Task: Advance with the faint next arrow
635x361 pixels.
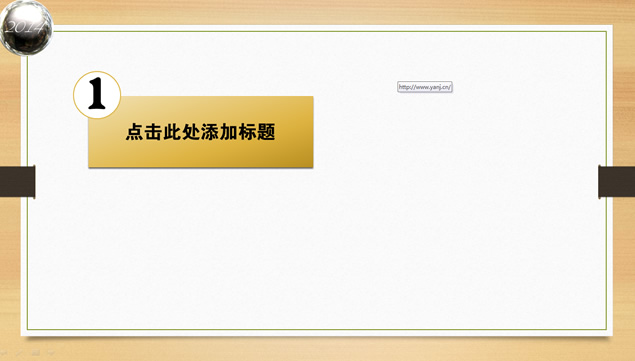Action: pyautogui.click(x=51, y=353)
